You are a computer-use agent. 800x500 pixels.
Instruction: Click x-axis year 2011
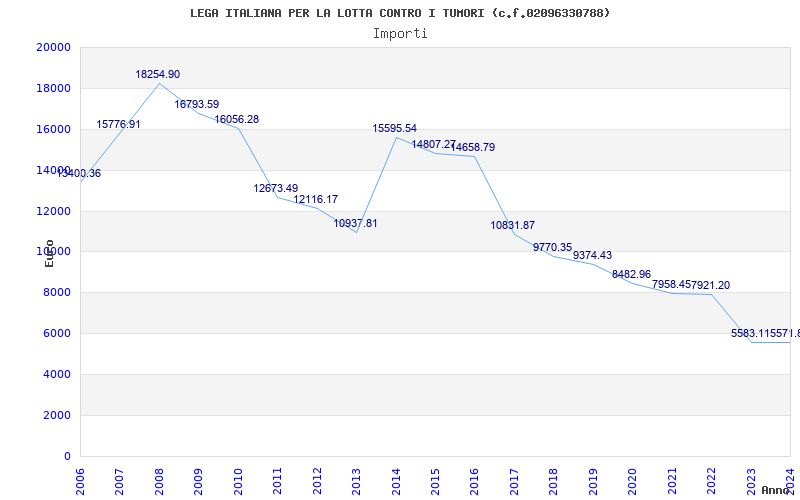(x=278, y=481)
